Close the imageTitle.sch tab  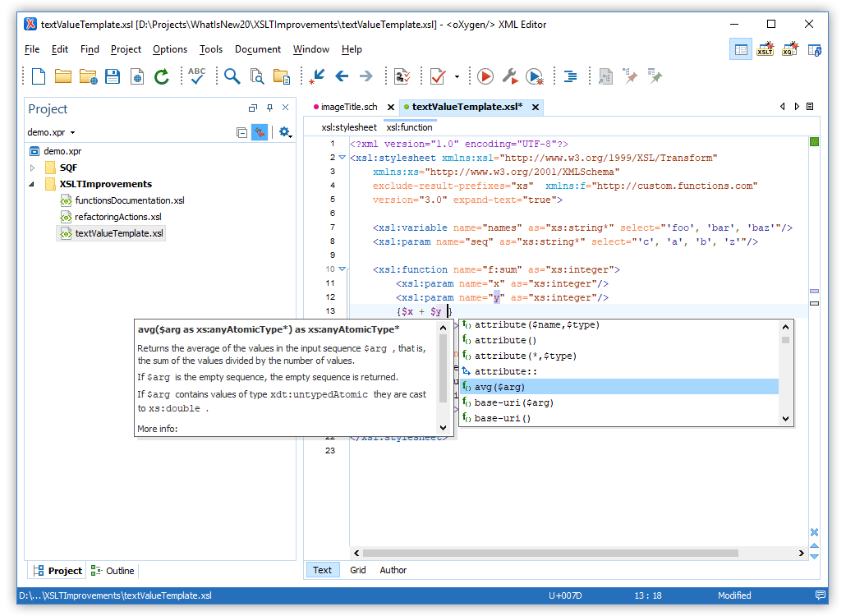click(391, 108)
